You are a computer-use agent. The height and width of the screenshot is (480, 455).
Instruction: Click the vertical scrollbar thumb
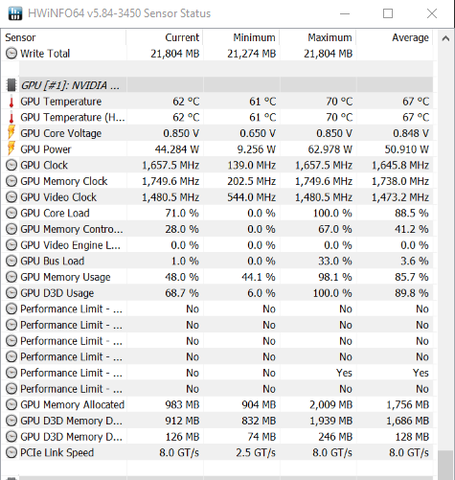pos(446,465)
